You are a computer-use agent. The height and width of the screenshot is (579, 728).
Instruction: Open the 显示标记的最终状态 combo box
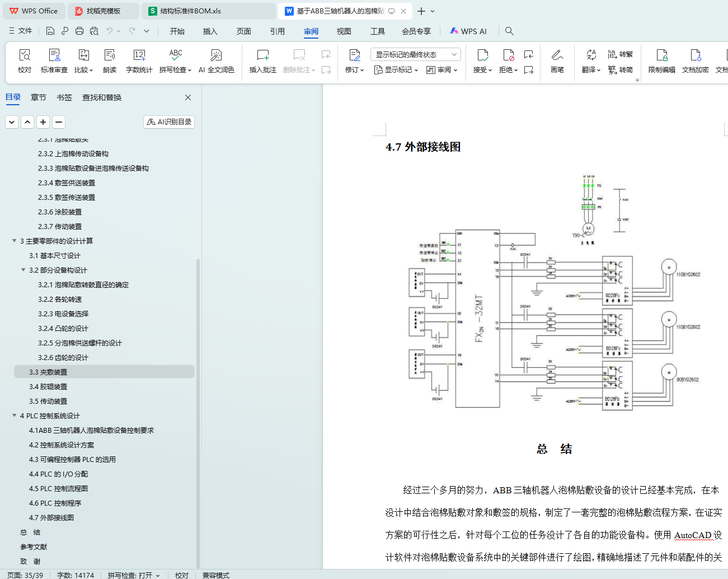(x=415, y=54)
